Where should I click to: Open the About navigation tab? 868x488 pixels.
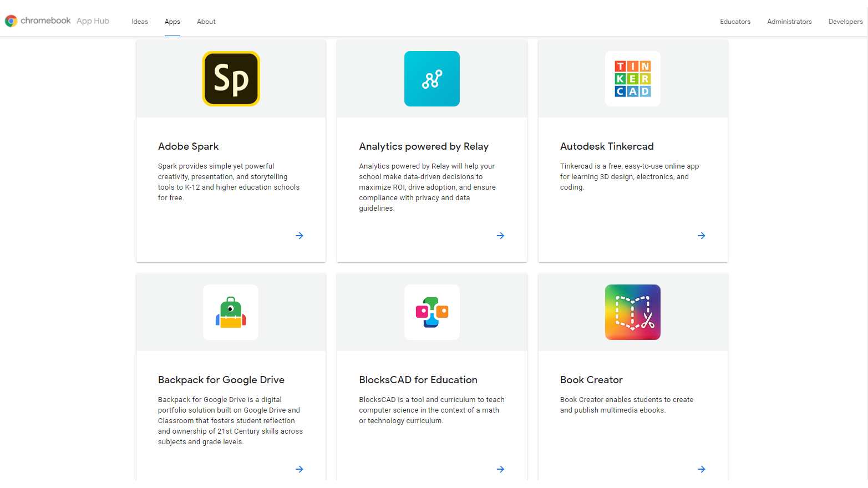point(206,22)
